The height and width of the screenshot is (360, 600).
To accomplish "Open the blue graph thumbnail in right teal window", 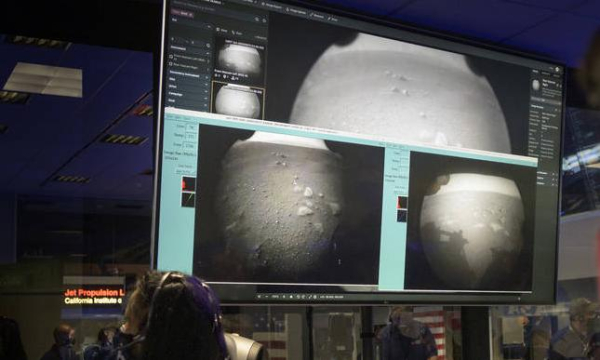I will coord(402,215).
